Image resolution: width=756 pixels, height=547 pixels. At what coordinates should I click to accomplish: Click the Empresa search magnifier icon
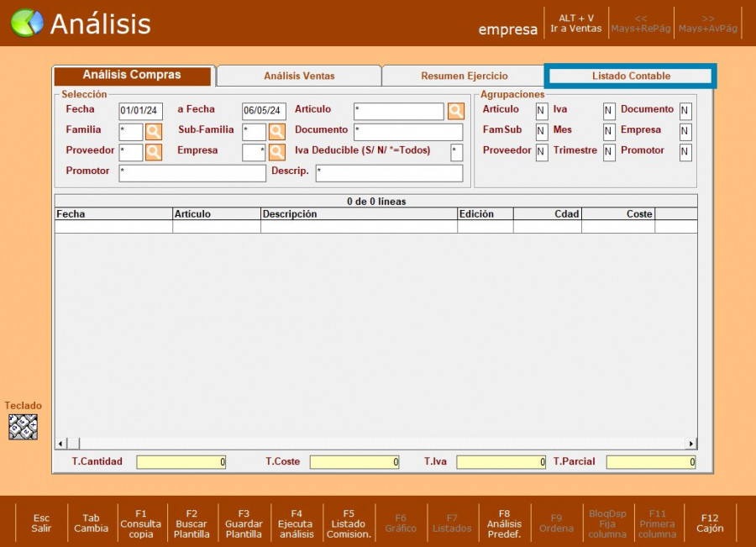coord(276,152)
